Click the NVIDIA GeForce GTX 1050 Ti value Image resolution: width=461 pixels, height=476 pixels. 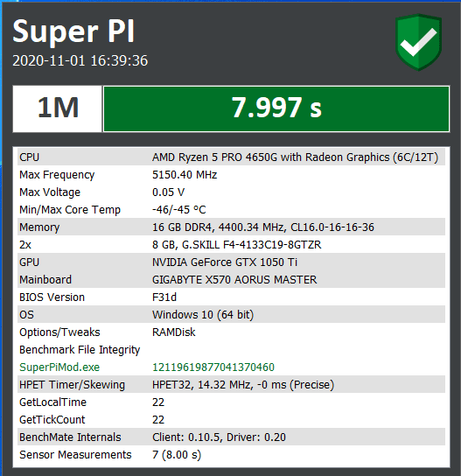tap(225, 262)
